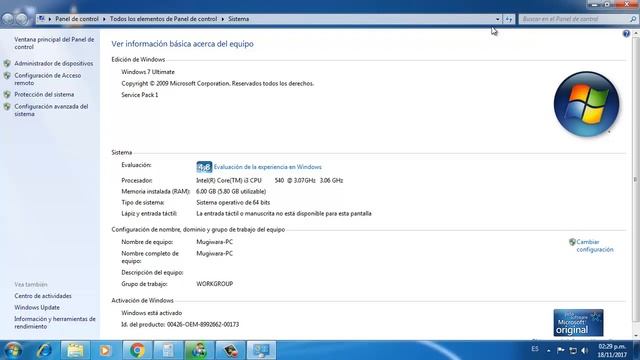Click the shield icon beside Configuración avanzada del sistema
Viewport: 640px width, 360px height.
[x=7, y=107]
